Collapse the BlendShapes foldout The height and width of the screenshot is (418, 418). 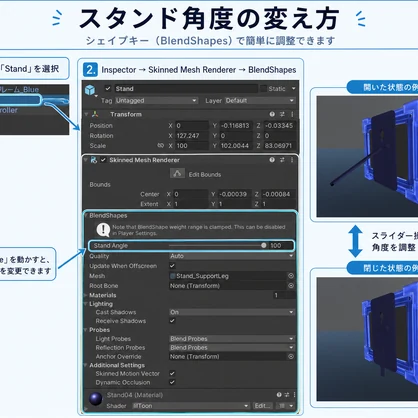86,216
